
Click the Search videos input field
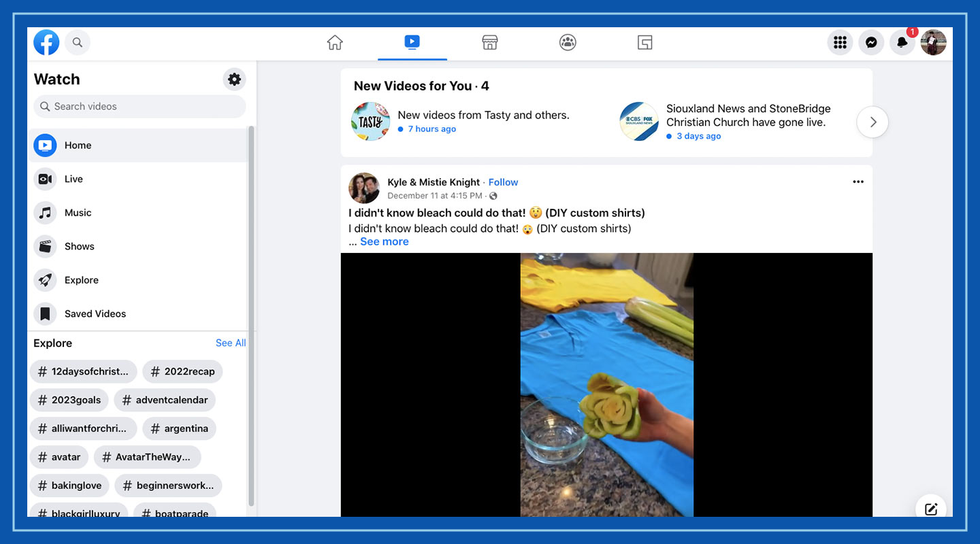point(140,106)
